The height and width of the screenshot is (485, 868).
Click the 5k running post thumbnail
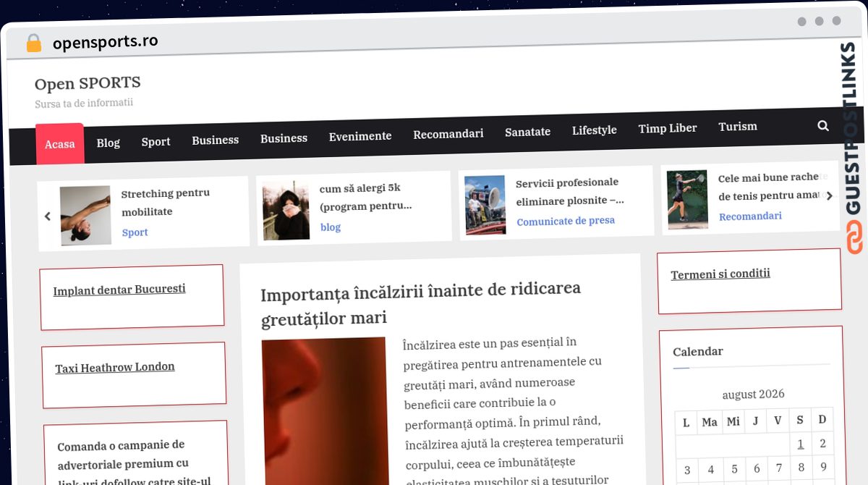click(286, 211)
